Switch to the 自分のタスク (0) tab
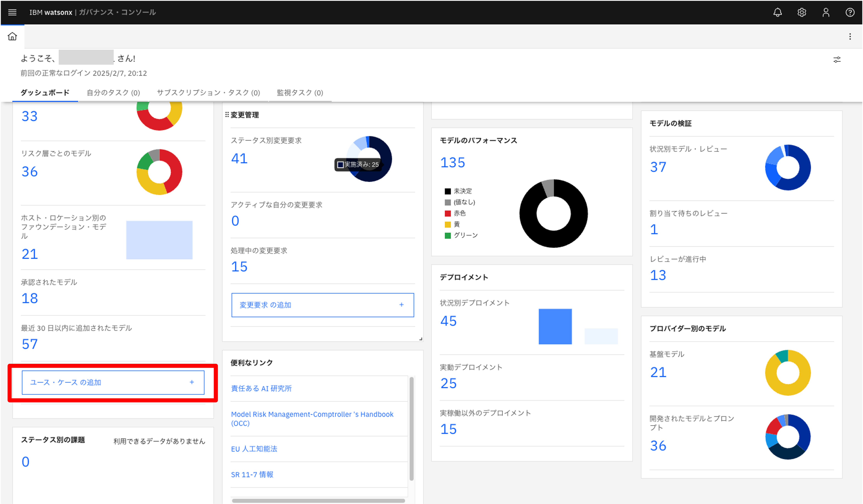The height and width of the screenshot is (504, 863). pos(113,92)
